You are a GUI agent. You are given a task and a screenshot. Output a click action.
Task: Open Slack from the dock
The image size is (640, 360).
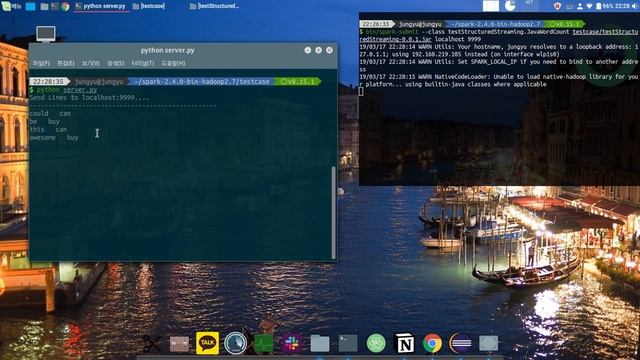[x=292, y=343]
